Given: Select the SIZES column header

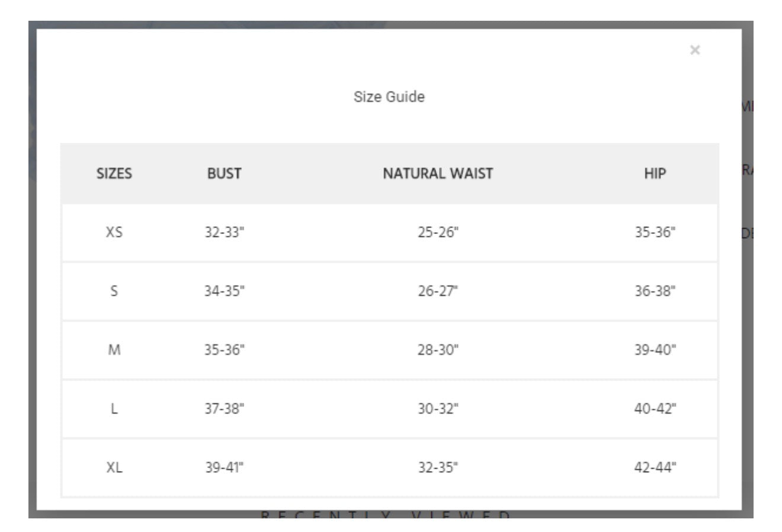Looking at the screenshot, I should 114,174.
